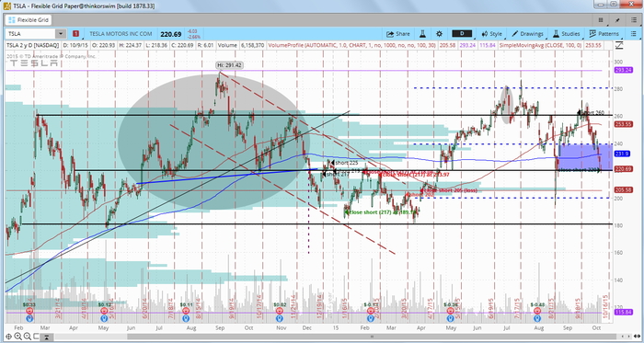The width and height of the screenshot is (644, 343).
Task: Open the Flexible Grid menu list icon
Action: pyautogui.click(x=633, y=19)
